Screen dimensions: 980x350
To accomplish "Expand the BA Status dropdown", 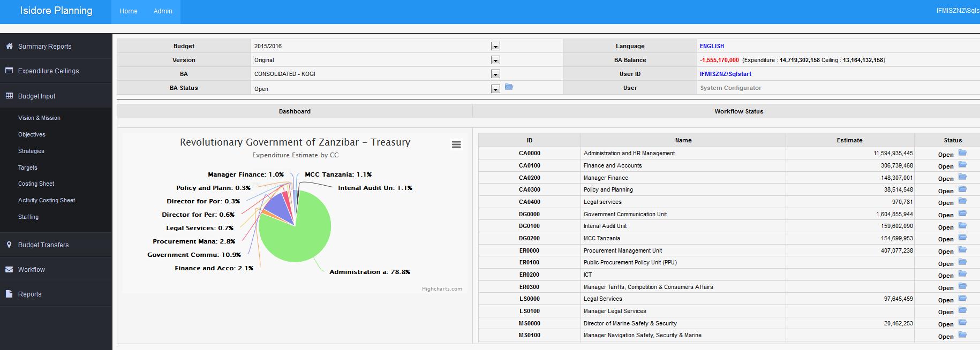I will coord(495,89).
